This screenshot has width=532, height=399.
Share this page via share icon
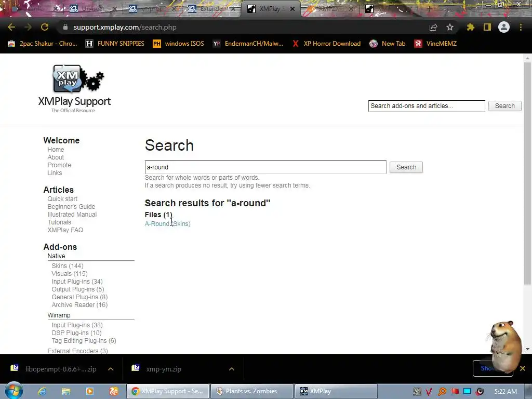(433, 27)
